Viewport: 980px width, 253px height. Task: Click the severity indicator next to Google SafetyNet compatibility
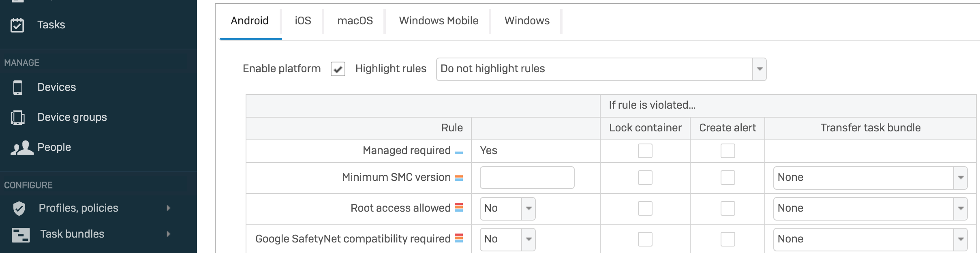tap(459, 238)
